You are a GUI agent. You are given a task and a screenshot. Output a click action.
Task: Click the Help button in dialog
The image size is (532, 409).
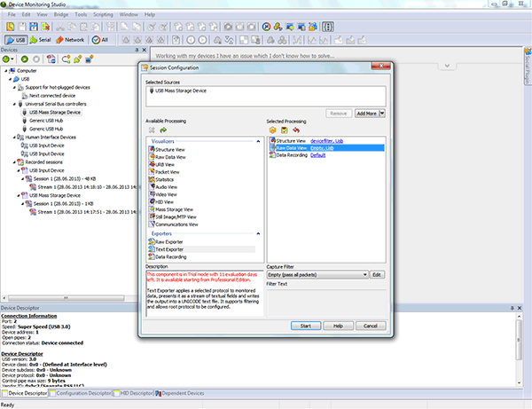coord(339,326)
